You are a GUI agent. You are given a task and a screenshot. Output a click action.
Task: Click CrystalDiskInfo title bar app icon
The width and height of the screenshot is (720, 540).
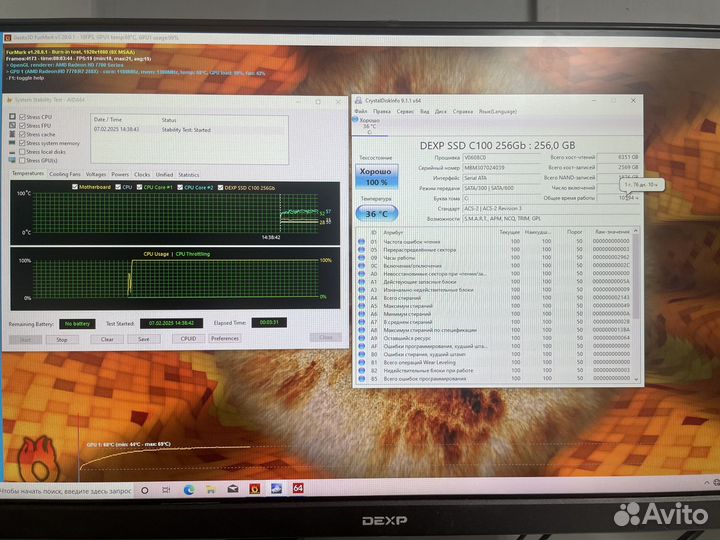[x=358, y=100]
